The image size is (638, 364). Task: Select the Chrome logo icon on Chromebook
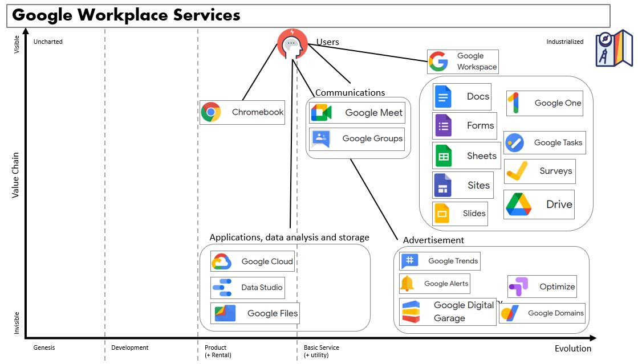[x=211, y=112]
